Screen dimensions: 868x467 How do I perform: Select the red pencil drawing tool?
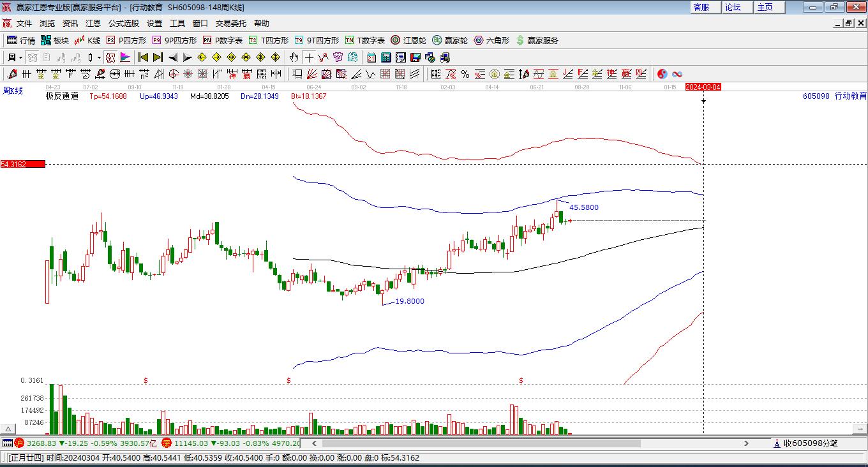coord(12,74)
